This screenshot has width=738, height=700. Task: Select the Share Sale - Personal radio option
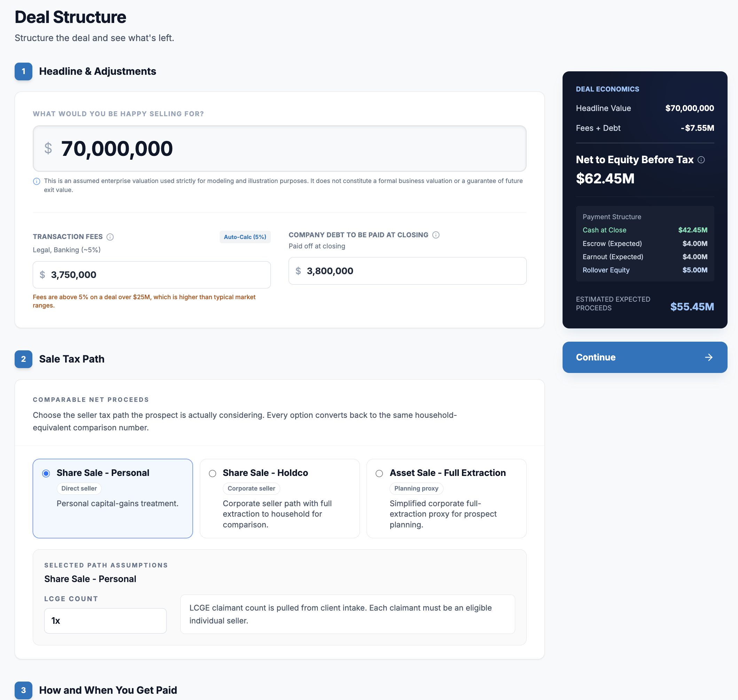46,474
